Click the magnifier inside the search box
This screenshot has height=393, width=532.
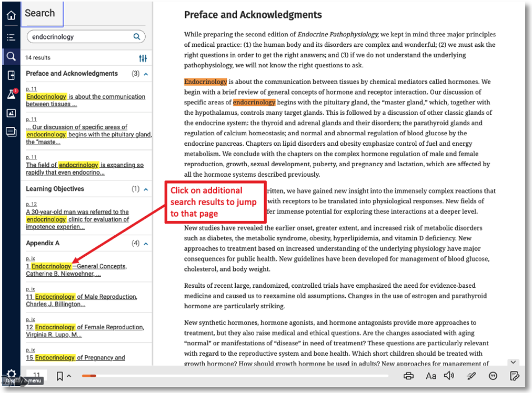[137, 37]
